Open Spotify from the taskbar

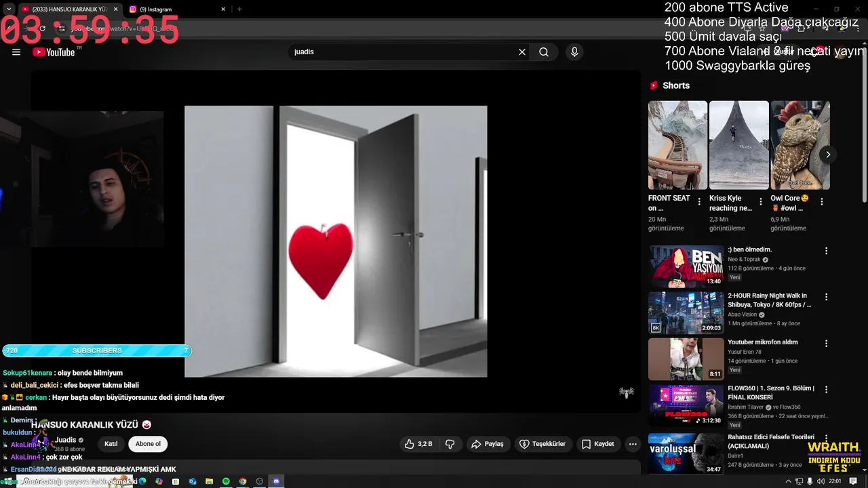(x=226, y=481)
